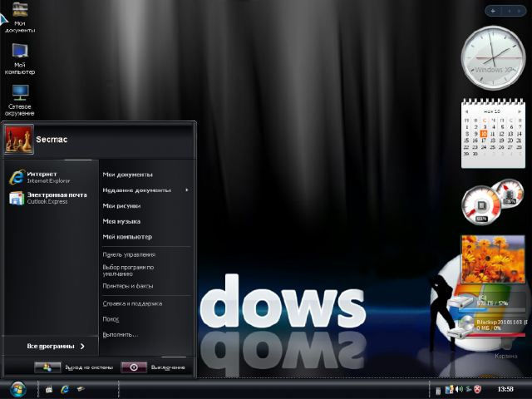The height and width of the screenshot is (399, 532).
Task: Click the Secmac user name
Action: (52, 139)
